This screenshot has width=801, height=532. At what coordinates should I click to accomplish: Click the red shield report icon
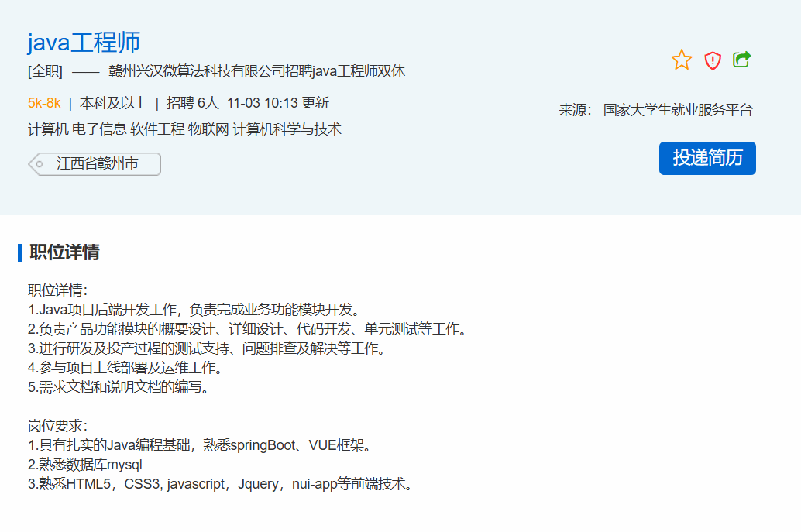pyautogui.click(x=713, y=60)
